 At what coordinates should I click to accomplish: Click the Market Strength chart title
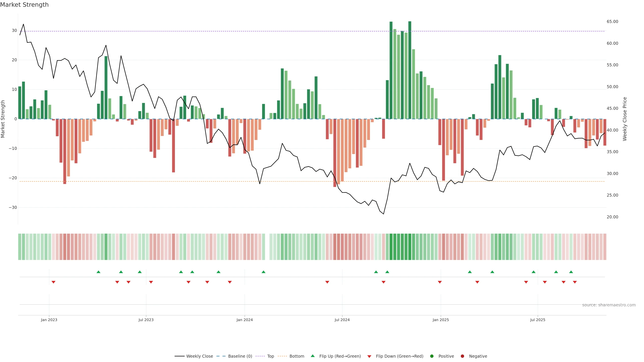click(24, 5)
